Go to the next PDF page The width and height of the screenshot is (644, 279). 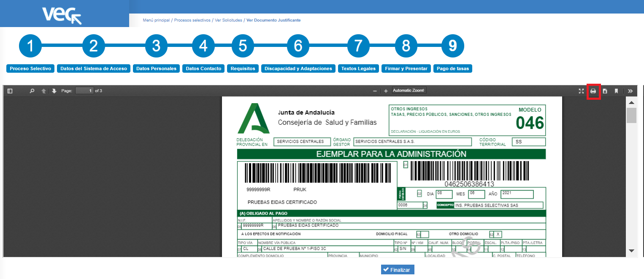pos(54,91)
